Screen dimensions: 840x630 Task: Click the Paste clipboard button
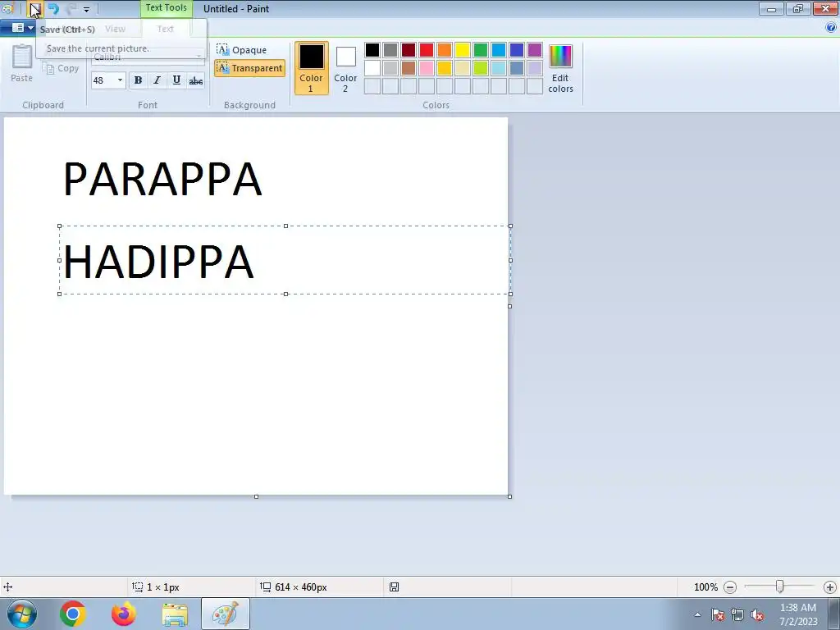22,63
